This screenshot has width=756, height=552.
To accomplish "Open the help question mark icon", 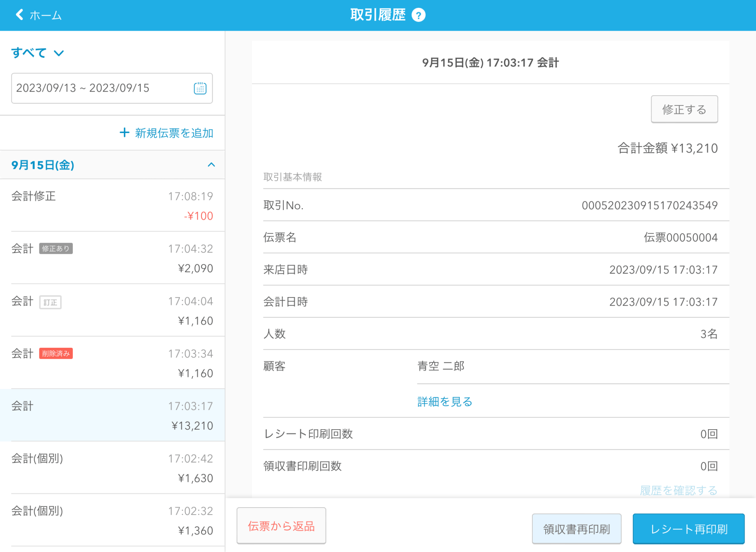I will [x=418, y=15].
